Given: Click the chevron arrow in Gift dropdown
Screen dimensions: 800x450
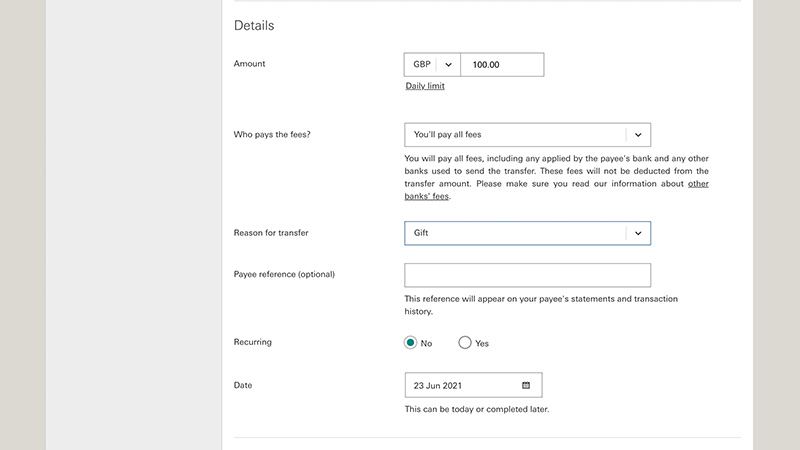Looking at the screenshot, I should point(638,233).
